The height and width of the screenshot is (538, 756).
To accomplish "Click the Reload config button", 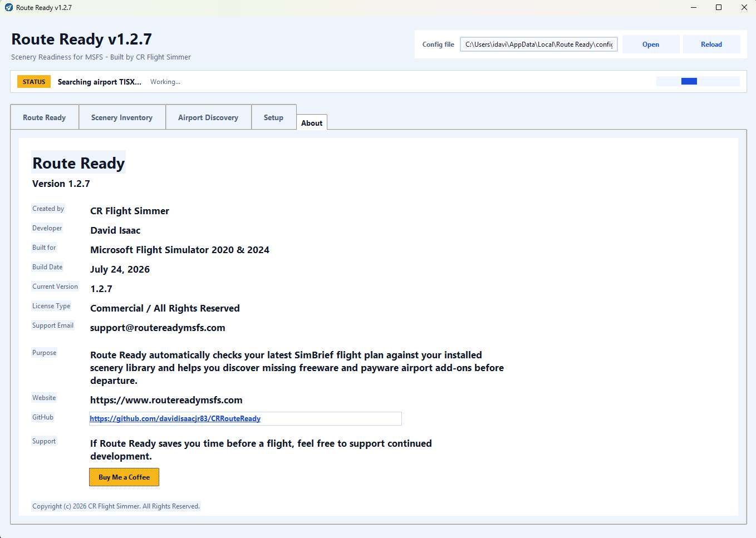I will click(711, 45).
